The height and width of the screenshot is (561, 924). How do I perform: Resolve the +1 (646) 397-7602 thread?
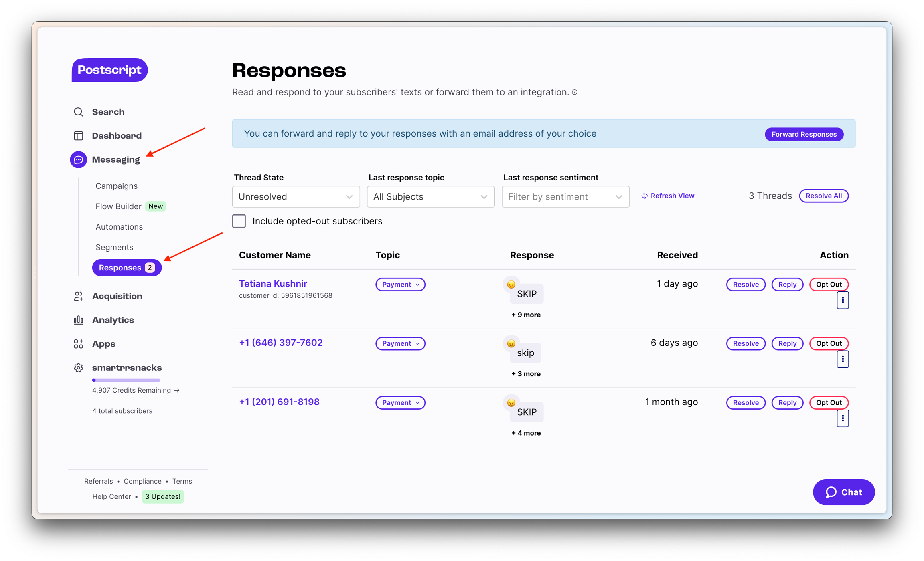coord(746,343)
